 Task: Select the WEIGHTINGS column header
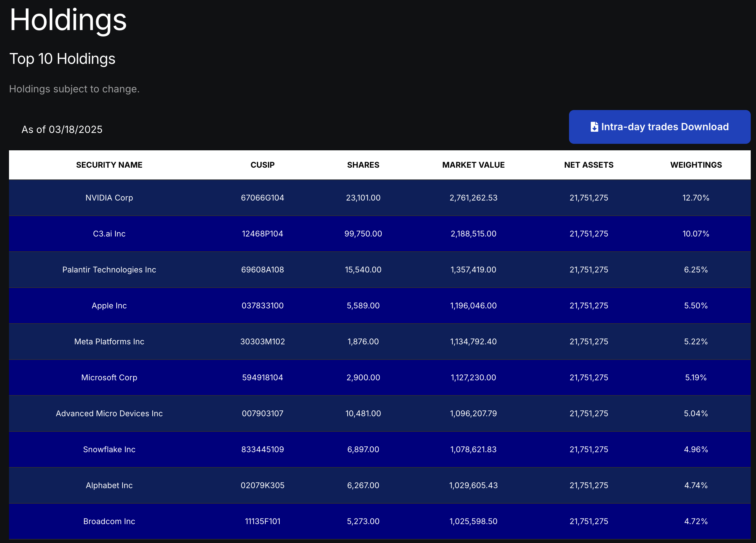coord(696,165)
